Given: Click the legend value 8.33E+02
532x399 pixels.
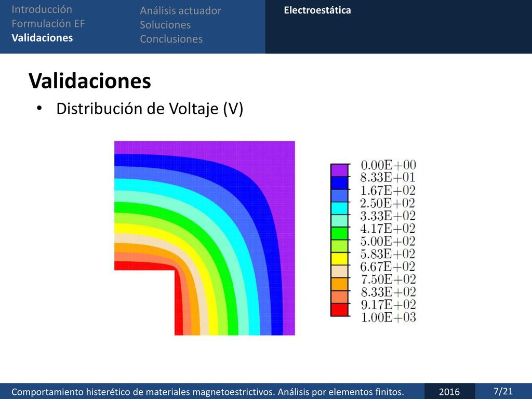Looking at the screenshot, I should coord(389,292).
